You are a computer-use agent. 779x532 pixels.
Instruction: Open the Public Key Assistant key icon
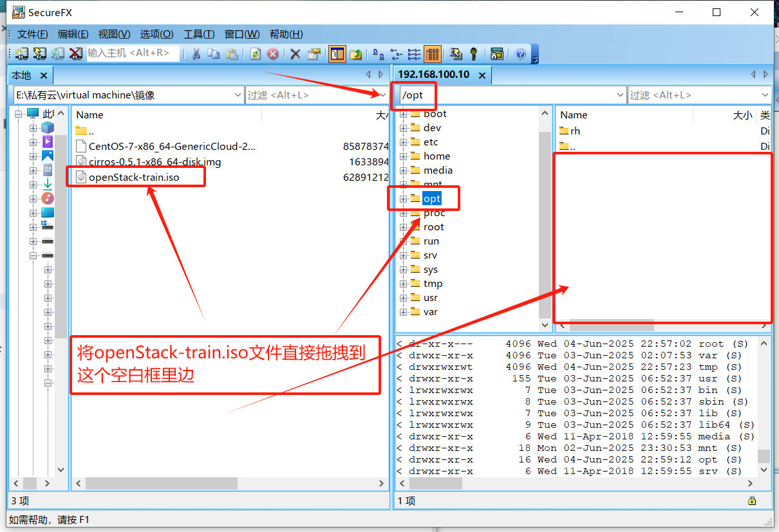pos(474,54)
